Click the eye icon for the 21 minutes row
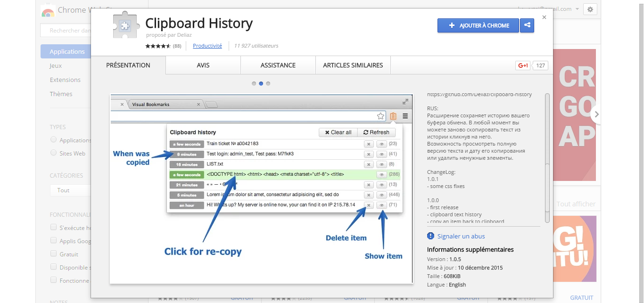This screenshot has height=303, width=644. pos(381,185)
